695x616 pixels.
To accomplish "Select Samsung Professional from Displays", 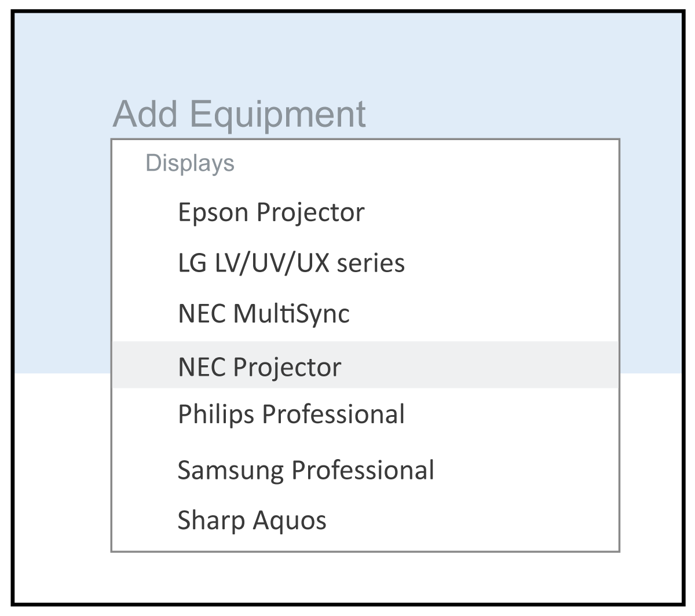I will coord(305,470).
